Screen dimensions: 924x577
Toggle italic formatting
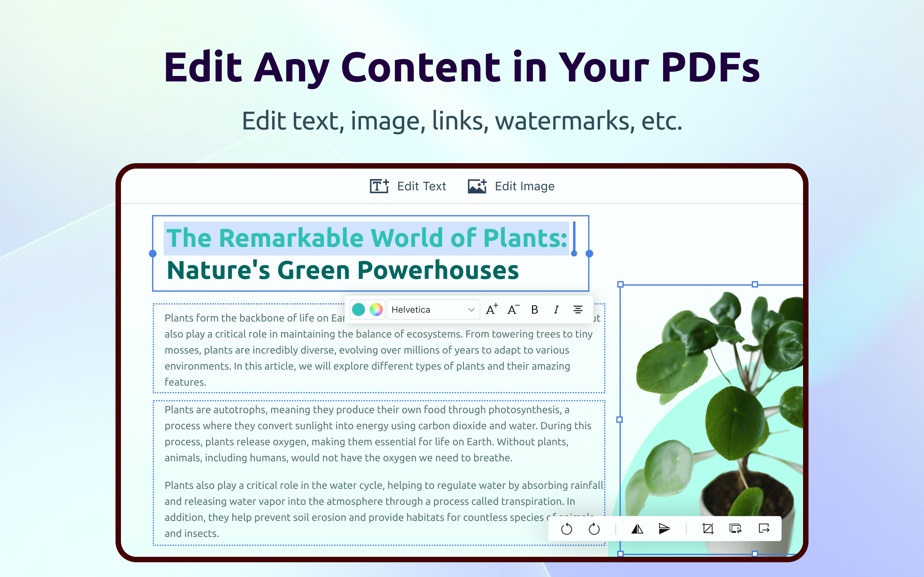[x=556, y=309]
